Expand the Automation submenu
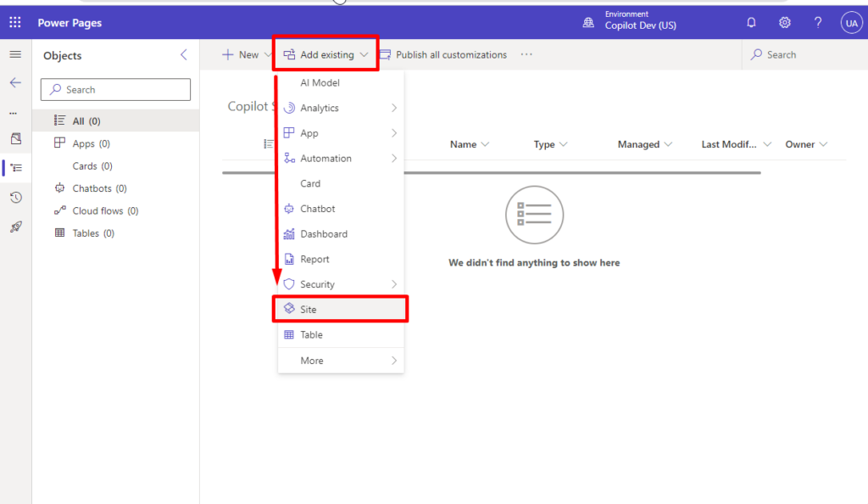 coord(341,159)
